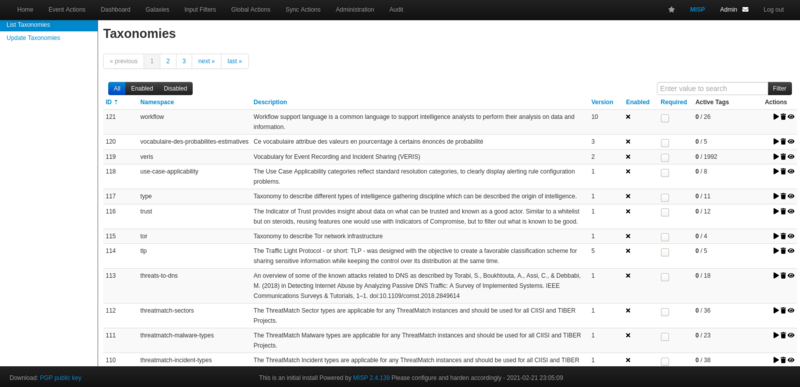
Task: Open the MISP 2.4.139 footer link
Action: (x=371, y=378)
